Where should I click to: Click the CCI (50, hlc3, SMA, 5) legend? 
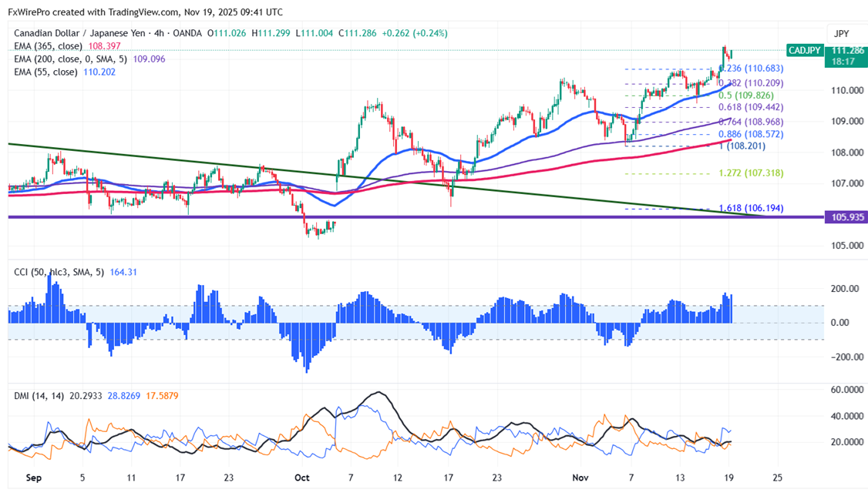(x=59, y=272)
